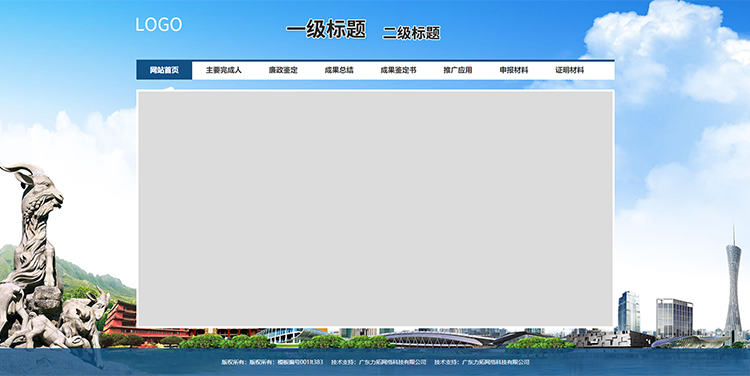This screenshot has height=376, width=750.
Task: Select the 申报材料 navigation item
Action: pos(514,70)
